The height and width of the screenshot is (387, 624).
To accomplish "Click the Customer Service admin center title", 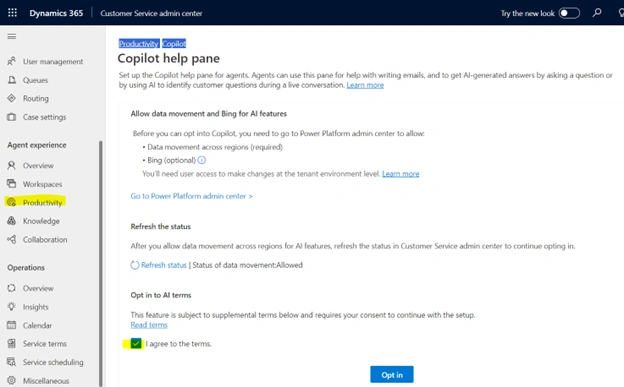I will click(151, 13).
